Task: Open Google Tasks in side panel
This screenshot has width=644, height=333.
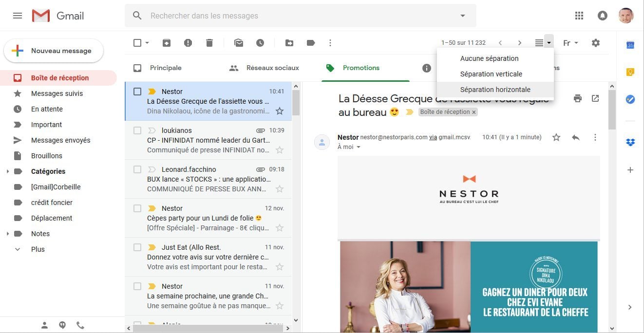Action: click(x=630, y=99)
